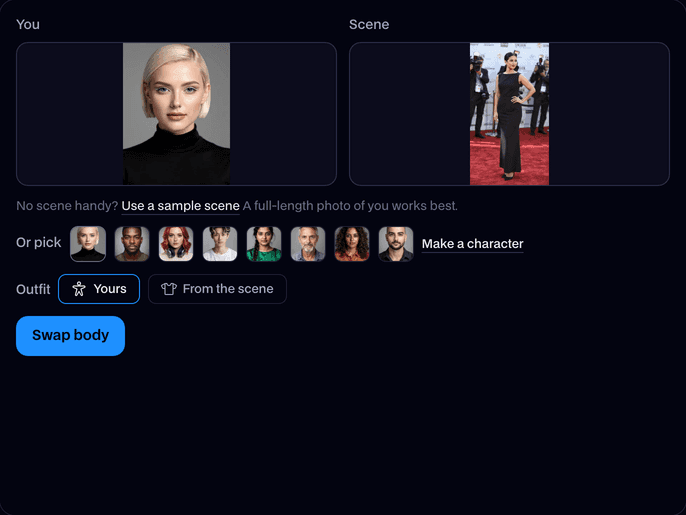Select the Yours outfit option
Viewport: 686px width, 515px height.
point(99,289)
